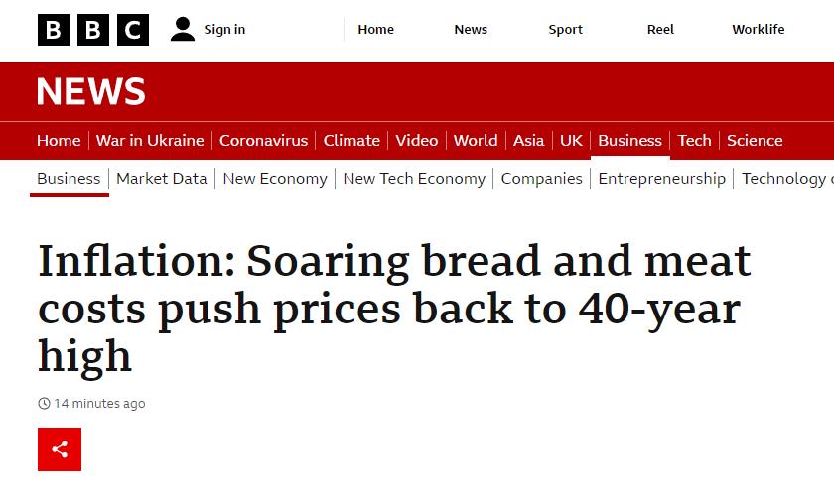Open Market Data sub-section
This screenshot has height=504, width=834.
(162, 179)
